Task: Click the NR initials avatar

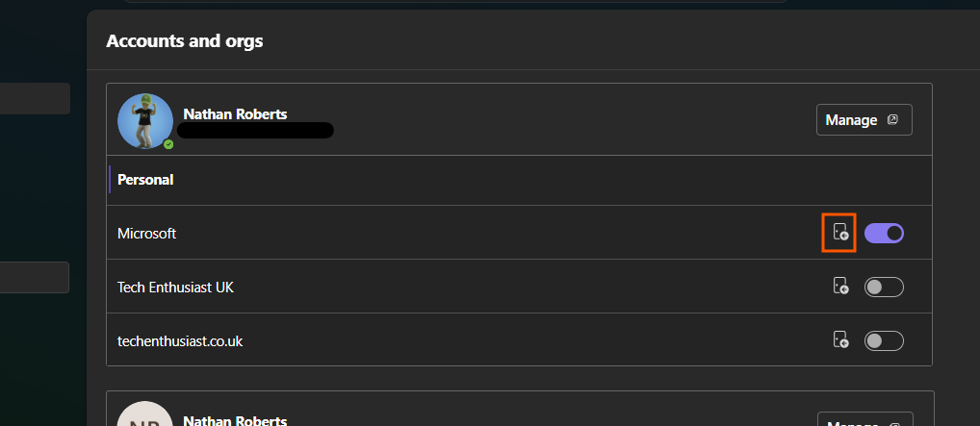Action: pos(145,414)
